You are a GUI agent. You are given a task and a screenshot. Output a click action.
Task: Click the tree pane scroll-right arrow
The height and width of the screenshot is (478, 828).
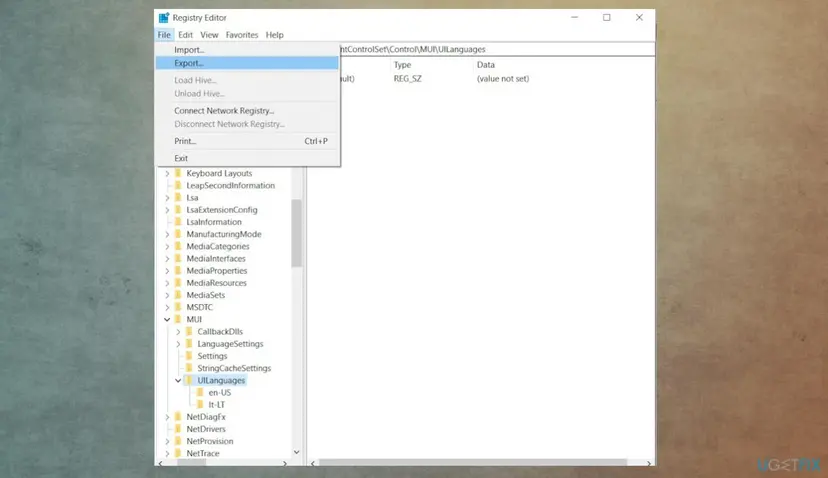[285, 463]
